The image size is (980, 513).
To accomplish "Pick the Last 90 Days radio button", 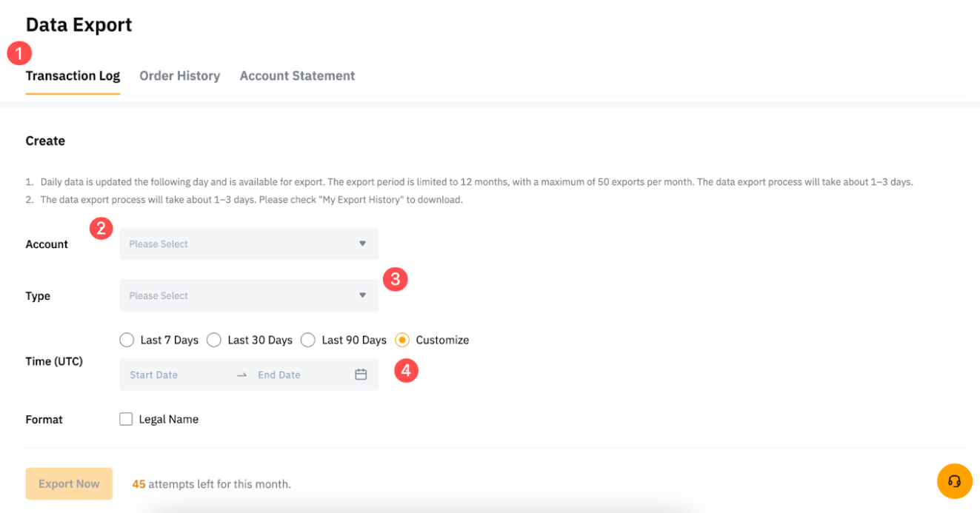I will click(308, 340).
